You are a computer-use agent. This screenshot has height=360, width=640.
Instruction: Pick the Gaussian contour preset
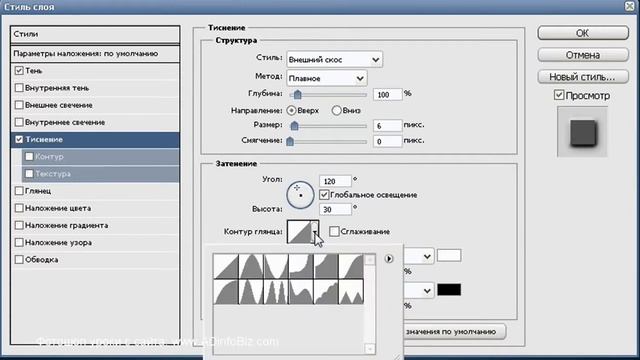(351, 266)
